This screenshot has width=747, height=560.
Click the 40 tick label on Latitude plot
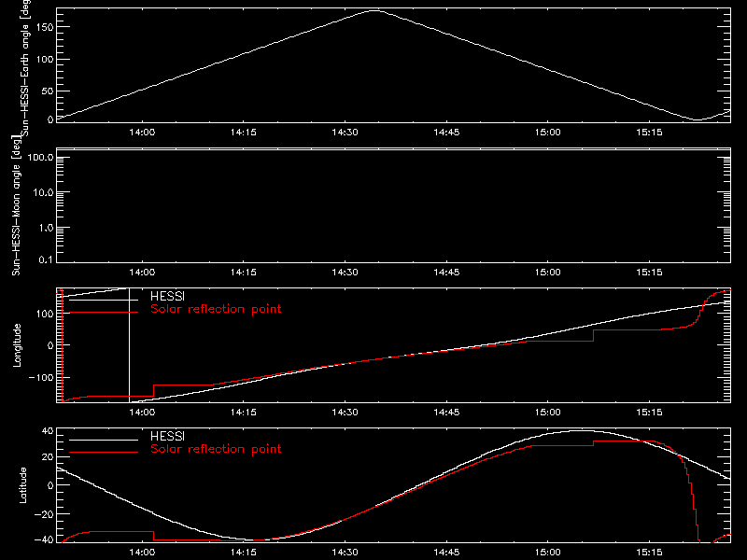48,431
